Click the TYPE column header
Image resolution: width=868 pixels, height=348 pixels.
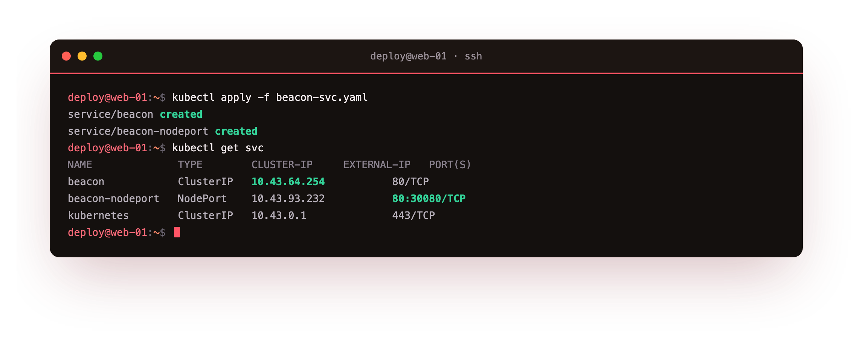pos(190,165)
